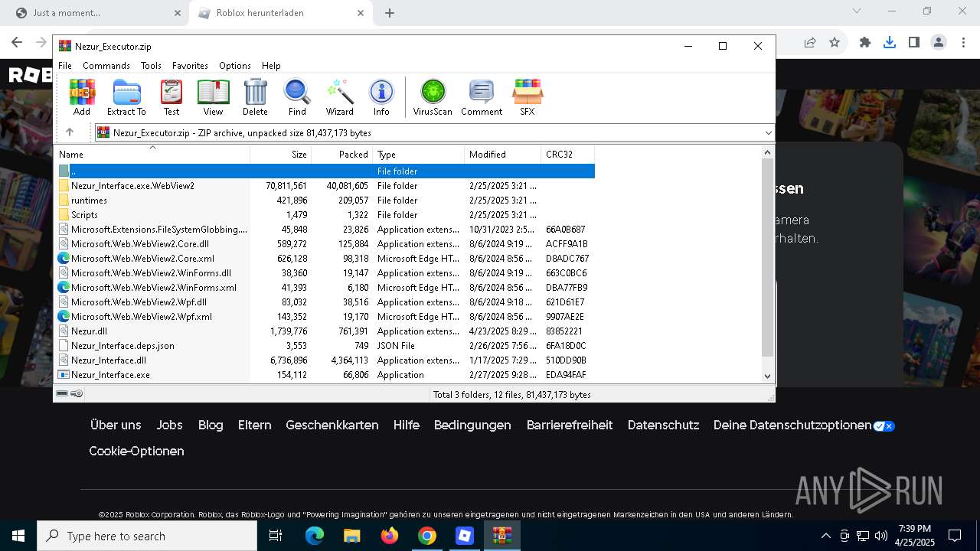Open Cookie-Optionen link
Screen dimensions: 980x551
(136, 451)
